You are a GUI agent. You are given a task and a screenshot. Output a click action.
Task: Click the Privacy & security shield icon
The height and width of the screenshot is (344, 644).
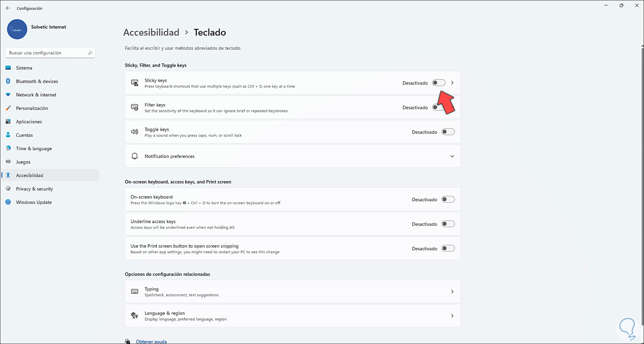(x=8, y=189)
